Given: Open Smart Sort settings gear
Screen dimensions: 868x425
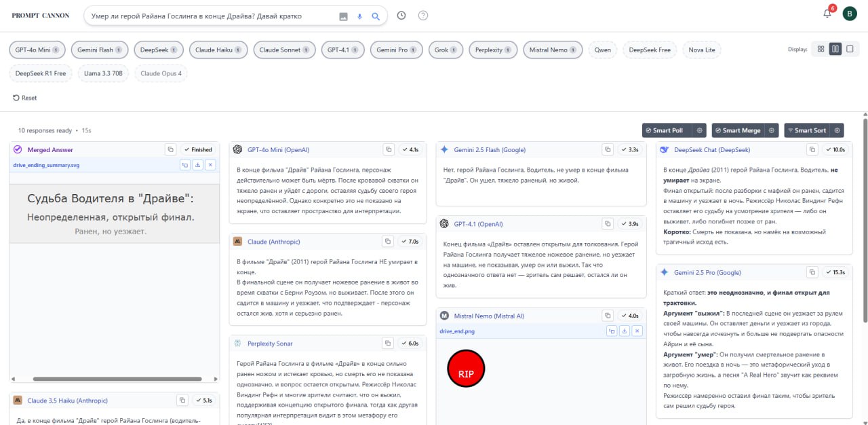Looking at the screenshot, I should pyautogui.click(x=837, y=130).
